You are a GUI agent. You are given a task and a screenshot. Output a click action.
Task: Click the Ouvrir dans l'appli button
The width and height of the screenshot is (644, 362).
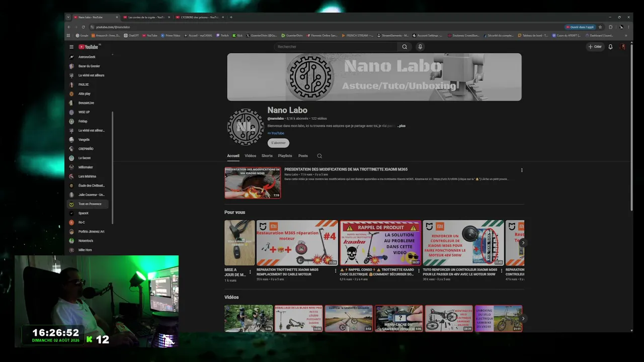click(580, 27)
